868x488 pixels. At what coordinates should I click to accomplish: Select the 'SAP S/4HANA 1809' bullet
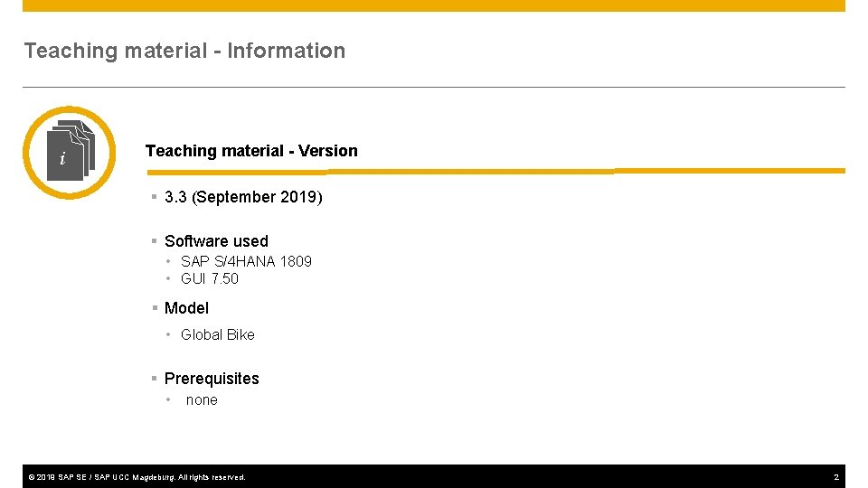coord(246,261)
